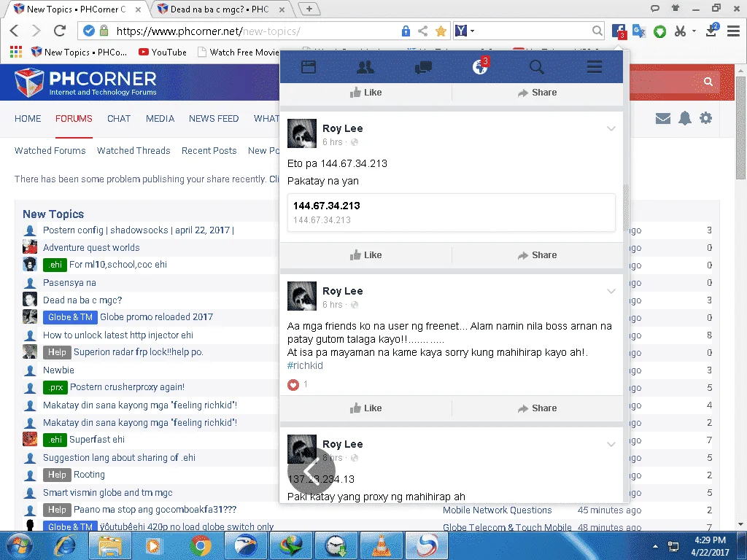Open Recent Posts link
Image resolution: width=747 pixels, height=560 pixels.
(x=209, y=150)
